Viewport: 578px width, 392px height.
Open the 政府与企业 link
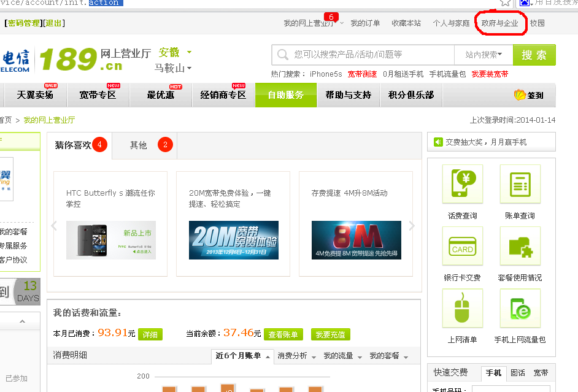[500, 23]
